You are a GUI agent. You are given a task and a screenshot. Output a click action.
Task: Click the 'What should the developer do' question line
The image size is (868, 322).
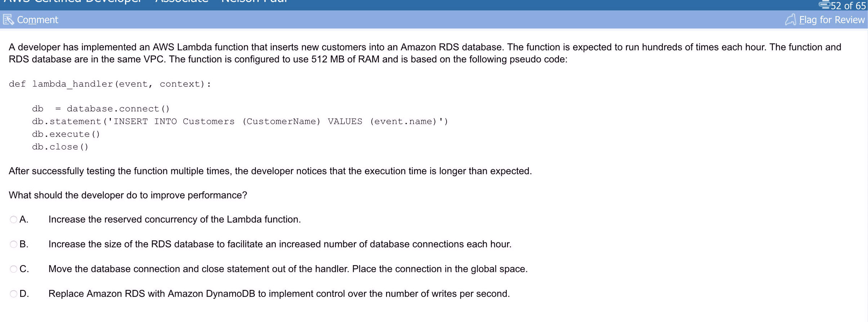tap(128, 195)
